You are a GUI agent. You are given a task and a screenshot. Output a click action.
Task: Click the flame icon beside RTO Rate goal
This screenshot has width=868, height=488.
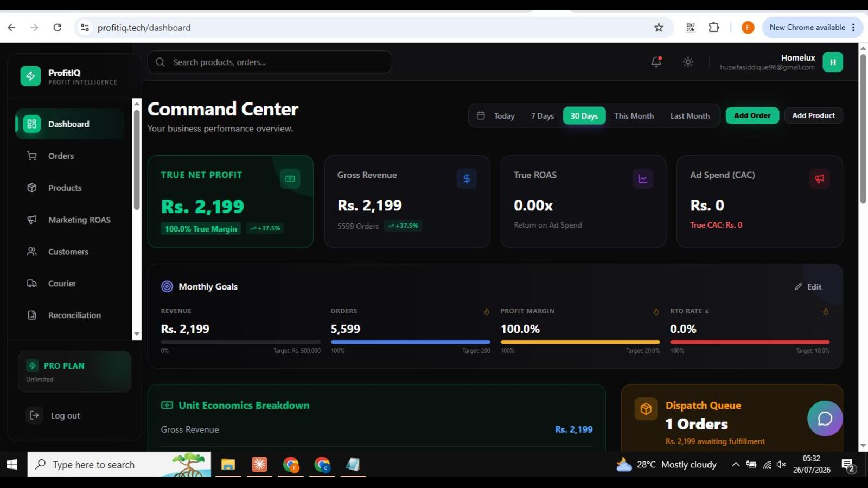pos(826,311)
